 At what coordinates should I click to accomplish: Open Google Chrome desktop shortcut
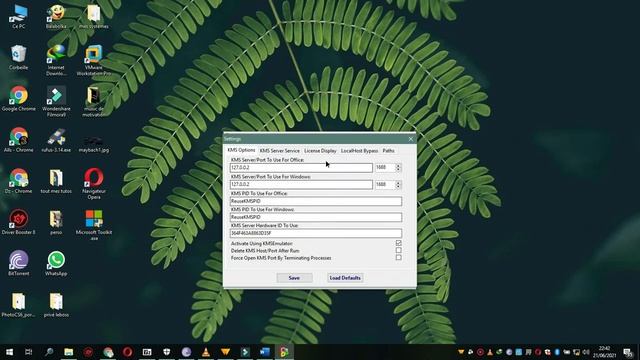[18, 98]
